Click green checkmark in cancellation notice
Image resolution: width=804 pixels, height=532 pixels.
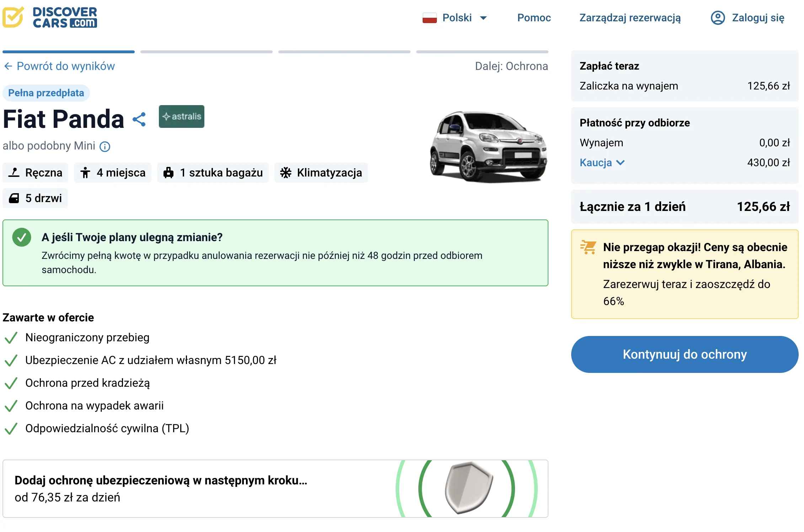pos(22,237)
